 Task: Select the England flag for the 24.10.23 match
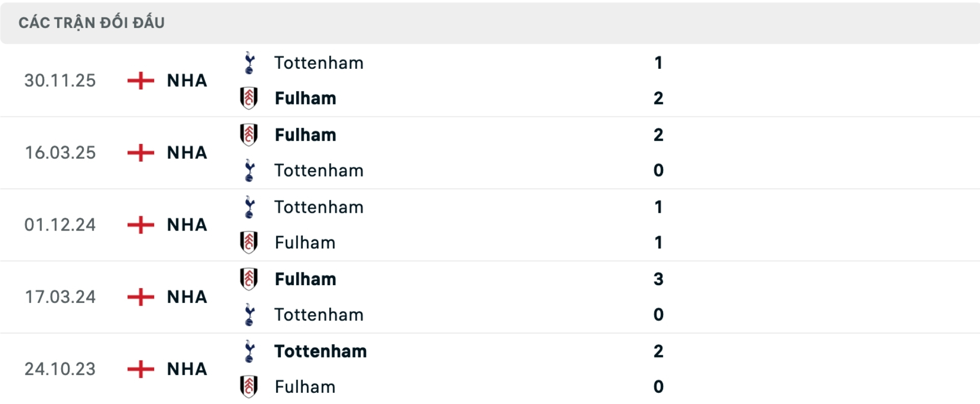(140, 369)
